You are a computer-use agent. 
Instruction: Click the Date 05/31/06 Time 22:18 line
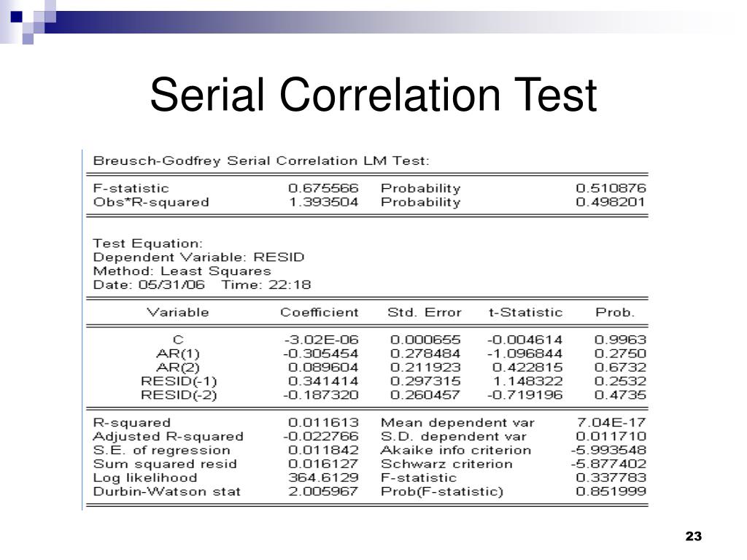pos(202,284)
